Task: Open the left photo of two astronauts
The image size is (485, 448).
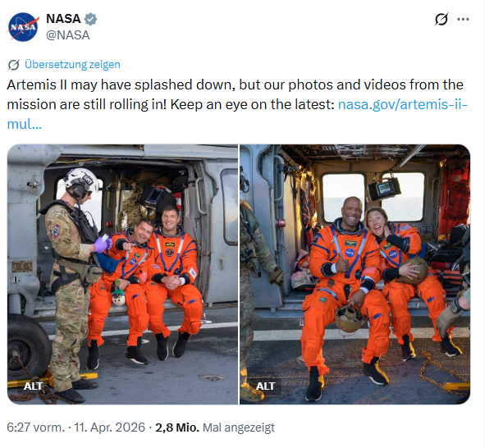Action: coord(122,274)
